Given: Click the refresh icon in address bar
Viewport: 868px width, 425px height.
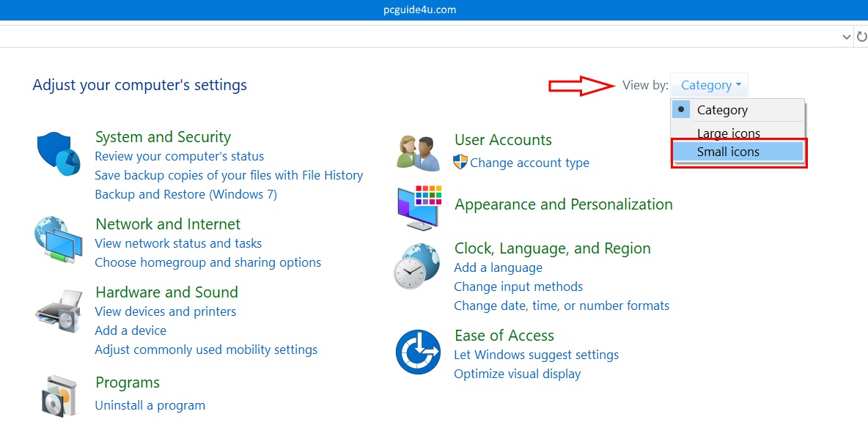Looking at the screenshot, I should 861,36.
